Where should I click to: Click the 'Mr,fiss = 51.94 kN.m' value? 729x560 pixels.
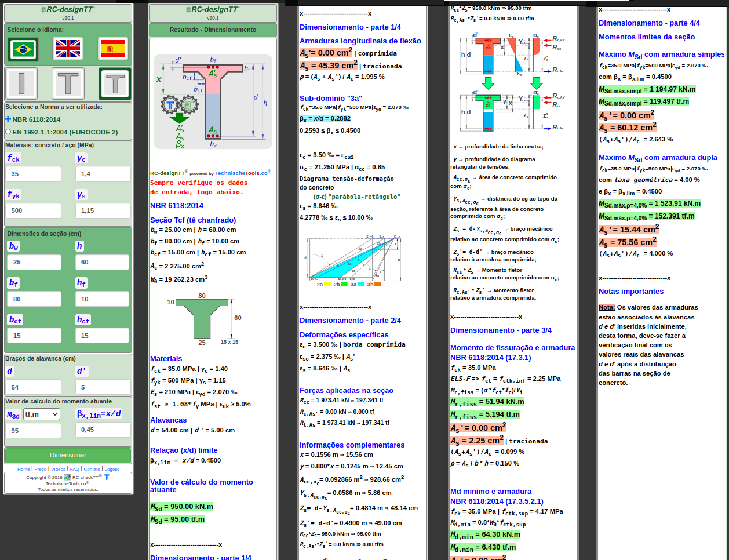pos(487,402)
